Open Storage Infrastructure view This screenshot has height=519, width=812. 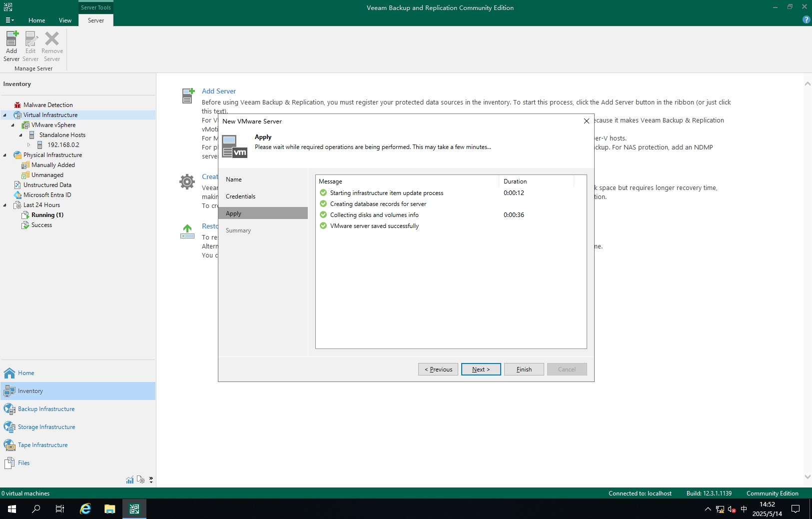coord(46,427)
